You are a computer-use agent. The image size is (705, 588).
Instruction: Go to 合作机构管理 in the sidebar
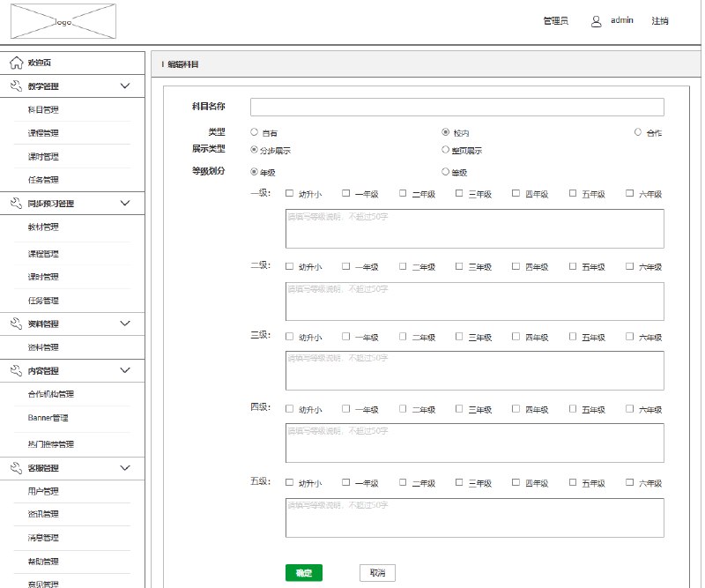51,394
